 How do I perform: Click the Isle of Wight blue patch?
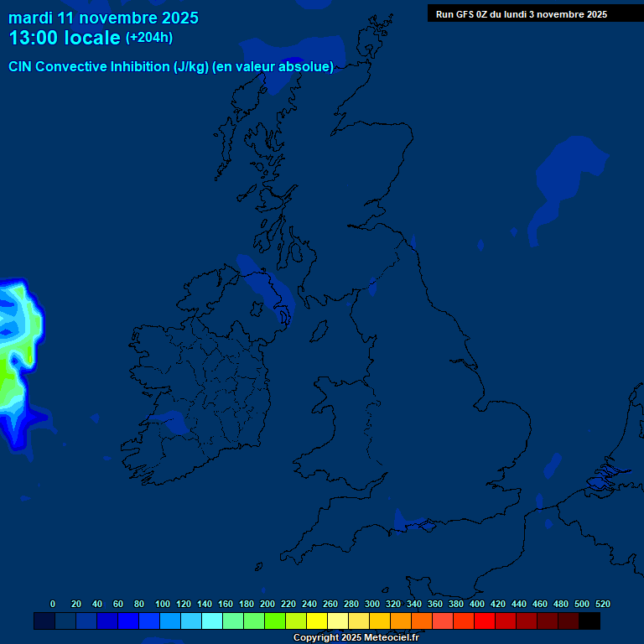[417, 526]
